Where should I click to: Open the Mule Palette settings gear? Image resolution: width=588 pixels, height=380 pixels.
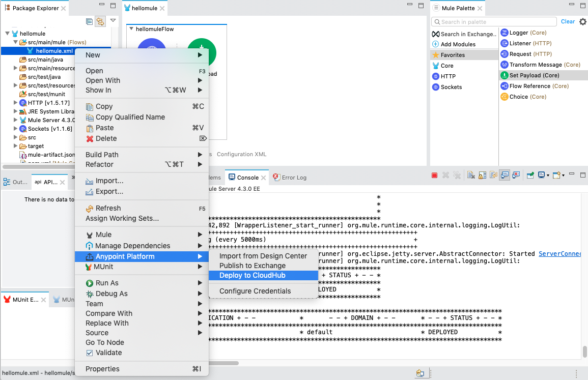click(x=583, y=21)
